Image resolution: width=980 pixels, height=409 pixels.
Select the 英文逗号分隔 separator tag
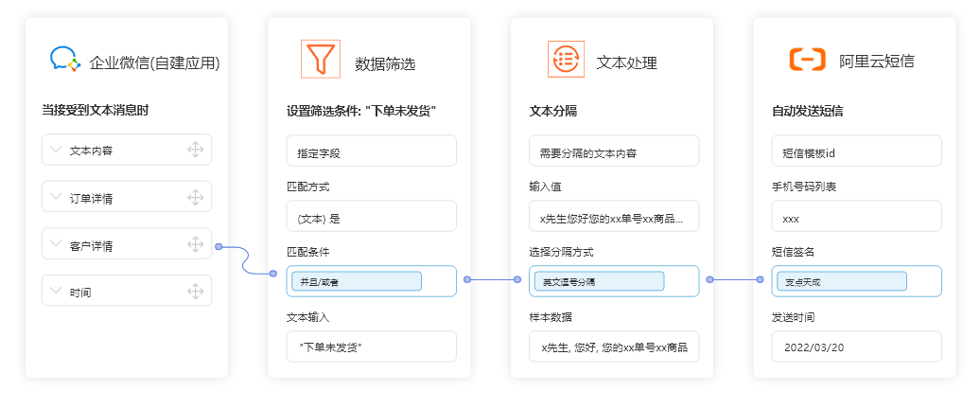599,281
